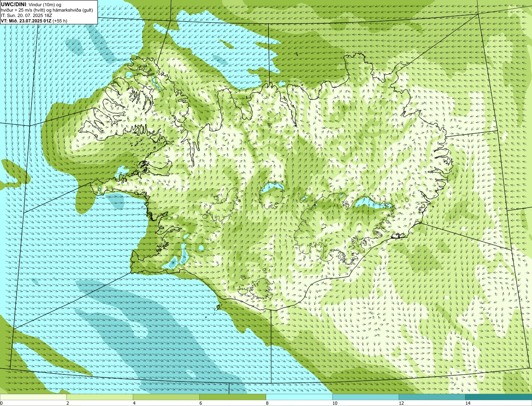The height and width of the screenshot is (406, 532).
Task: Click the "6" label on the color scale
Action: coord(200,403)
